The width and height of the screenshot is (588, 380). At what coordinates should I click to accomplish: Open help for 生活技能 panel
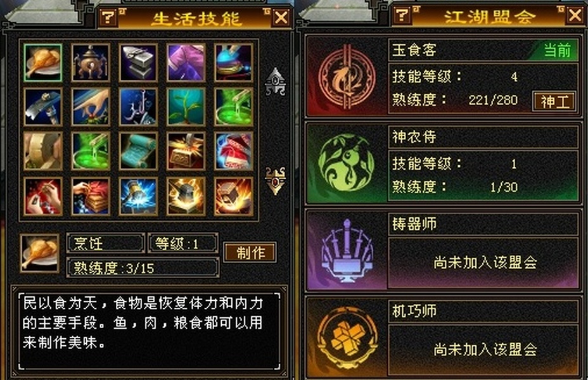(108, 17)
